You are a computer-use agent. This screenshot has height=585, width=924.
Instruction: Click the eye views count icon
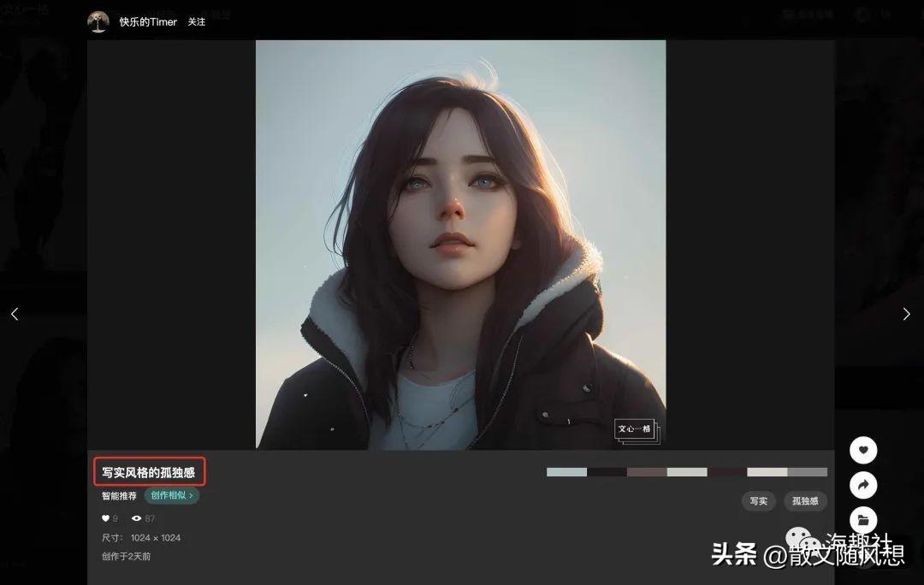(136, 518)
